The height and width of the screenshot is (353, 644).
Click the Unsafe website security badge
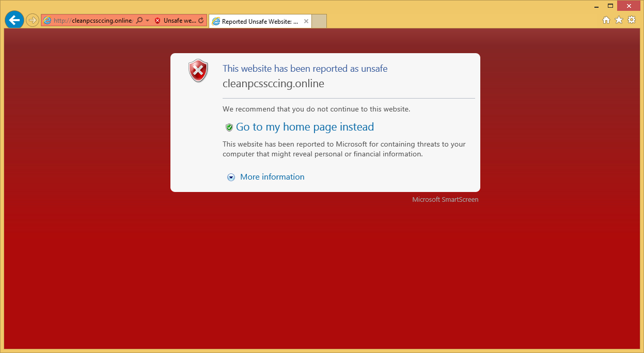tap(176, 21)
